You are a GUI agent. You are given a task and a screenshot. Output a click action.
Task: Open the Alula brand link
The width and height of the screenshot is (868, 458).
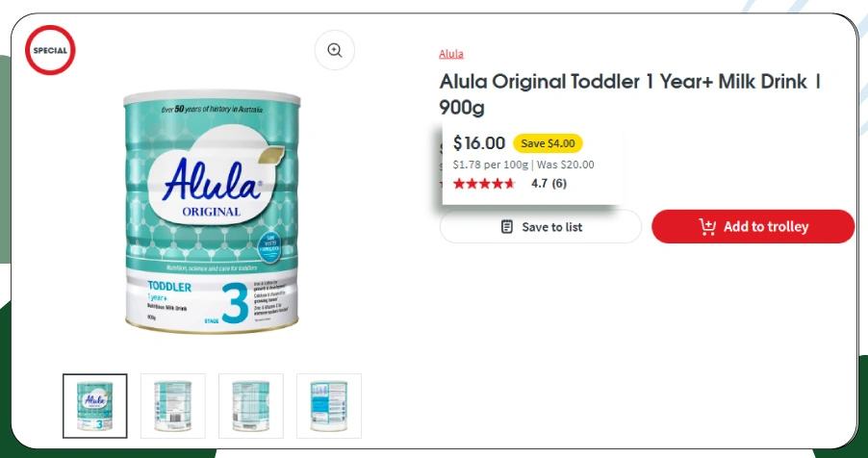[x=451, y=54]
